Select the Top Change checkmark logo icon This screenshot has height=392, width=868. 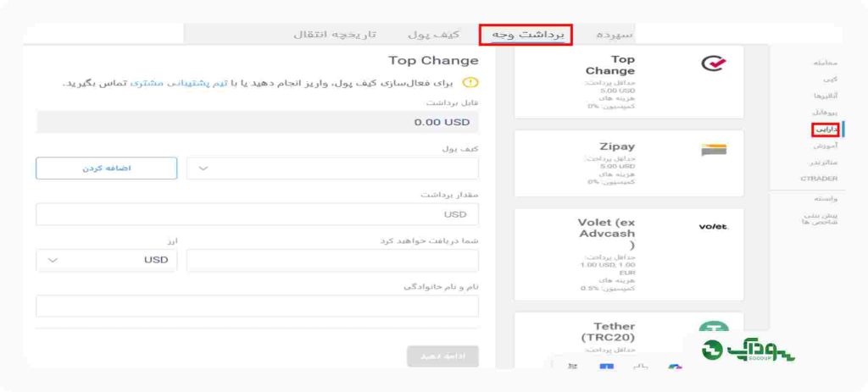pos(714,64)
